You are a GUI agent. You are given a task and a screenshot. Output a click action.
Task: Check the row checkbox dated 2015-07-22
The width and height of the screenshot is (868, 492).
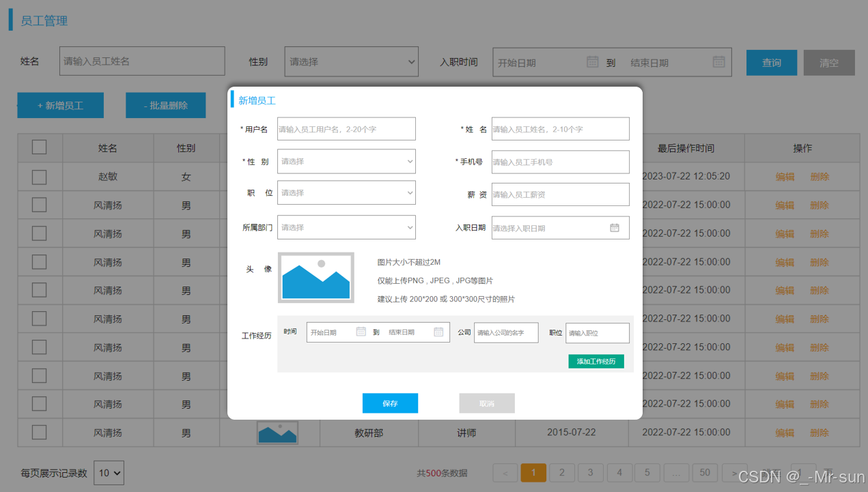tap(40, 432)
